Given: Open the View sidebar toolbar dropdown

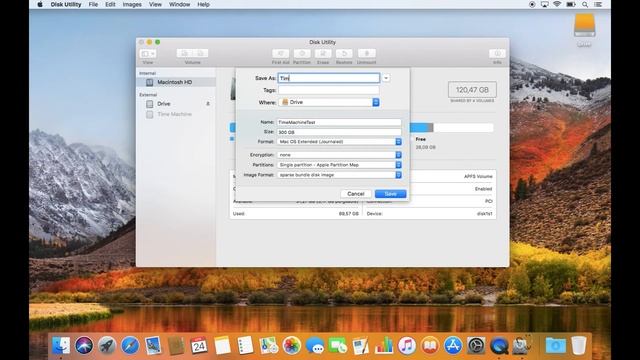Looking at the screenshot, I should pyautogui.click(x=148, y=53).
